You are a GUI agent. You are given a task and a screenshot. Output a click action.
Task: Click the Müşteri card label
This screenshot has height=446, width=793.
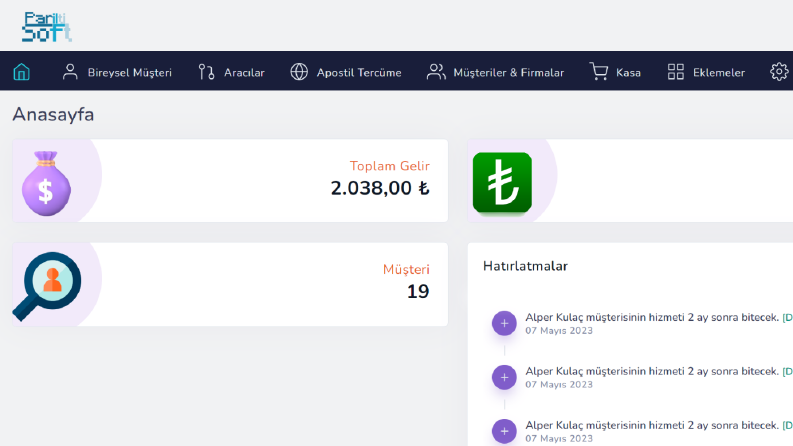pos(406,270)
